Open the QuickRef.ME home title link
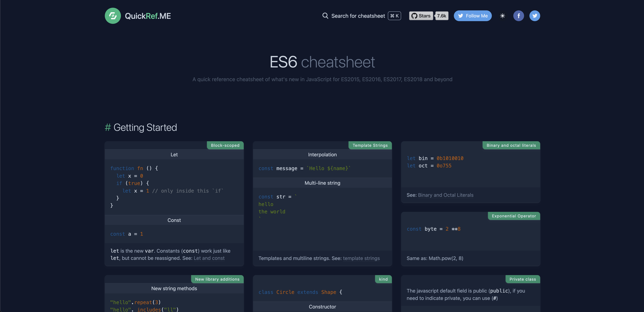 click(148, 16)
